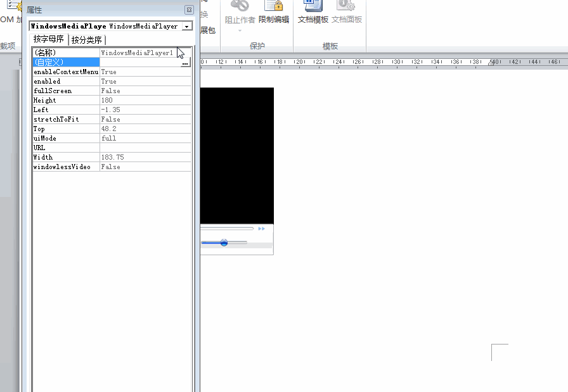Screen dimensions: 568x392
Task: Open the 限制编辑 restrict editing tool
Action: click(274, 13)
